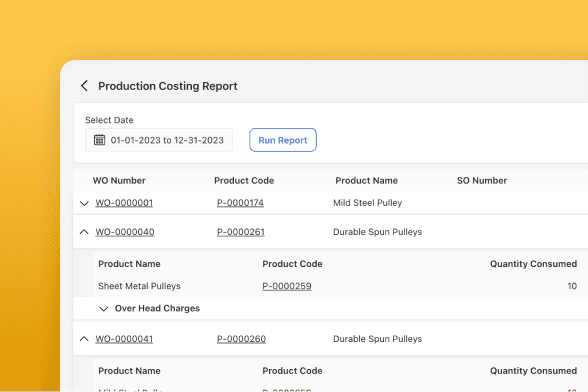Collapse the WO-0000040 row chevron
588x392 pixels.
(84, 232)
